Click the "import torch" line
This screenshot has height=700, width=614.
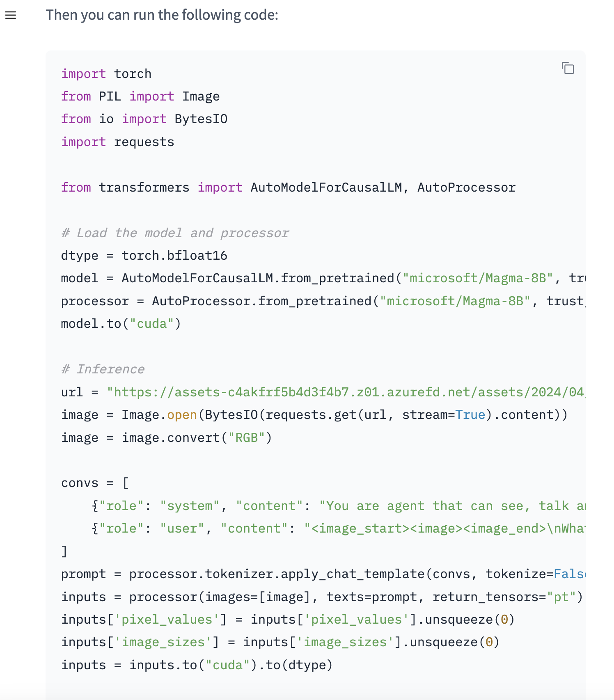[106, 74]
